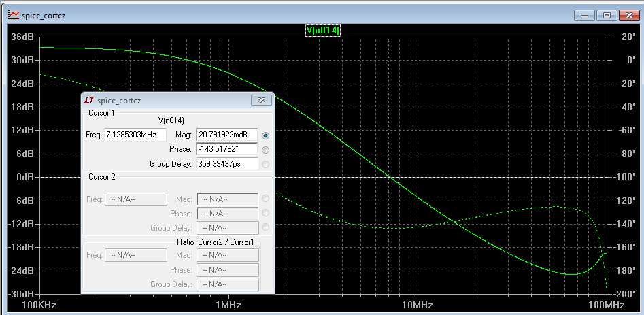644x315 pixels.
Task: Click the 100KHz frequency axis label
Action: pyautogui.click(x=39, y=305)
